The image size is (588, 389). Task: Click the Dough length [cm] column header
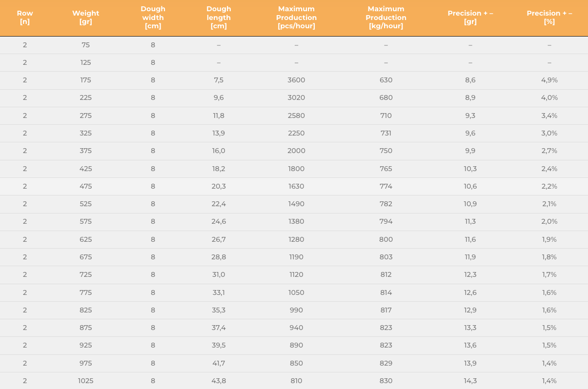219,18
